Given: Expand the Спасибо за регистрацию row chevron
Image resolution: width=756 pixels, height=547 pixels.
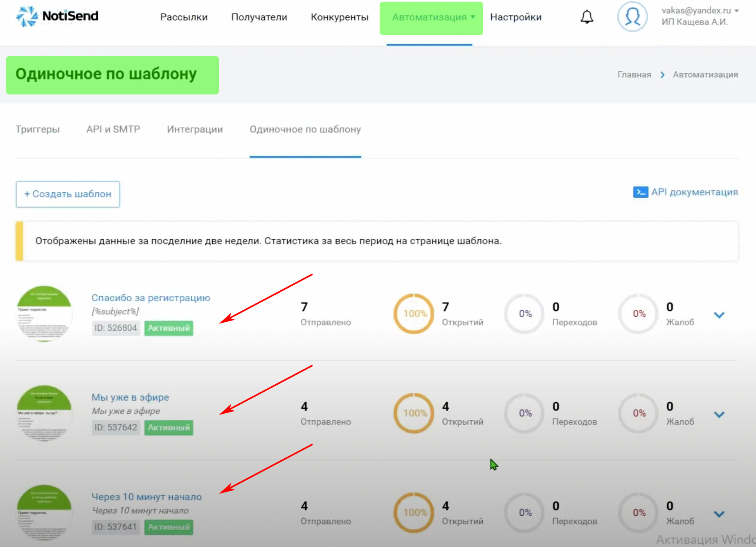Looking at the screenshot, I should [x=719, y=315].
